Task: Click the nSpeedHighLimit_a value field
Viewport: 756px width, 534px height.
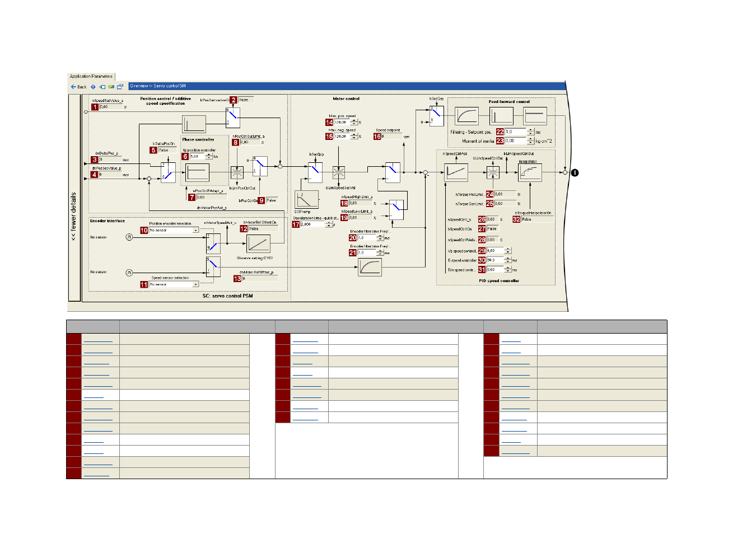Action: [361, 203]
